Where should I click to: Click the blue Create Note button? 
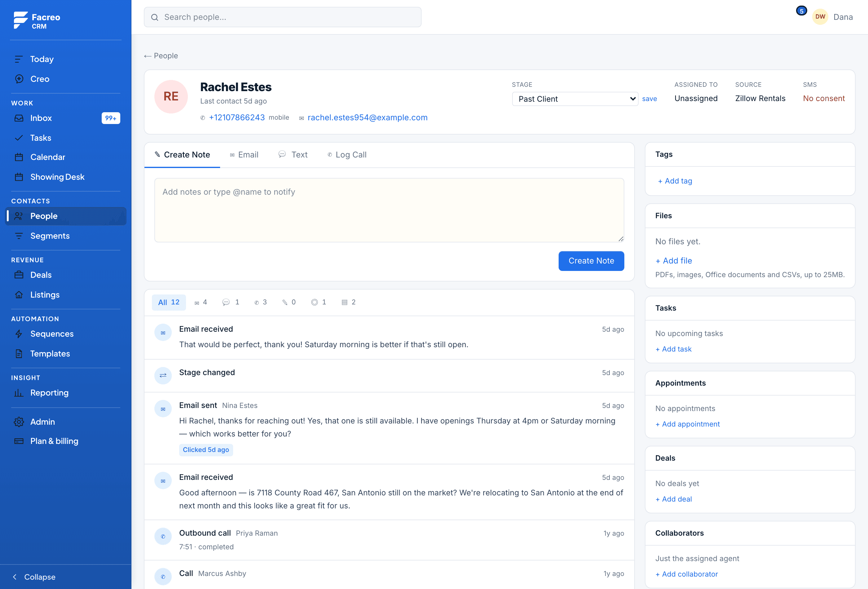(x=591, y=261)
